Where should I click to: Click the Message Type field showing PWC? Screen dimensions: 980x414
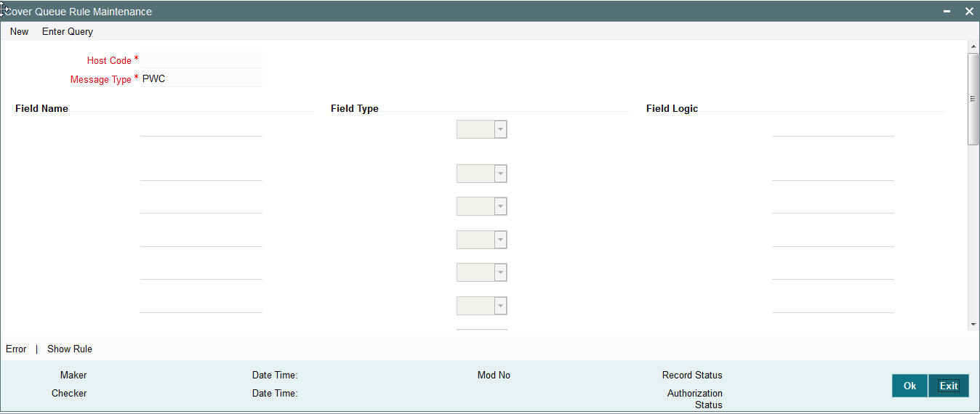tap(201, 79)
